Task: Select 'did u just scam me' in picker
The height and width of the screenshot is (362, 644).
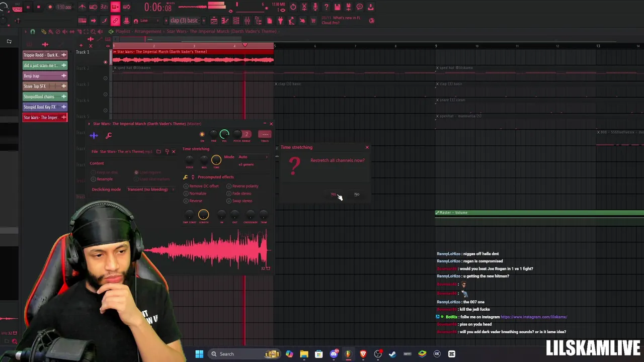Action: (x=45, y=65)
